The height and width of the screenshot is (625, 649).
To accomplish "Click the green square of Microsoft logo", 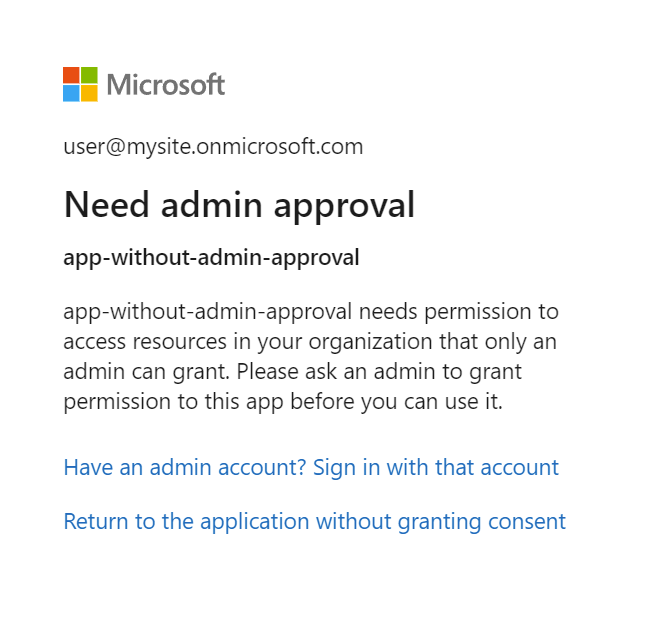I will click(89, 75).
